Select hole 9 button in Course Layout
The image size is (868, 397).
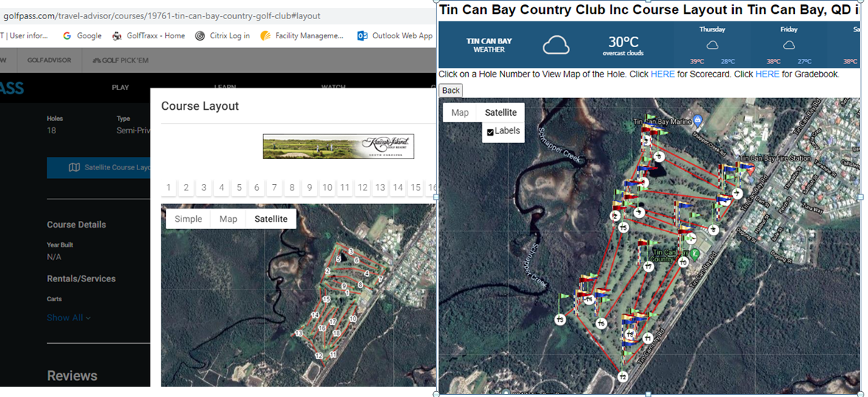coord(310,187)
